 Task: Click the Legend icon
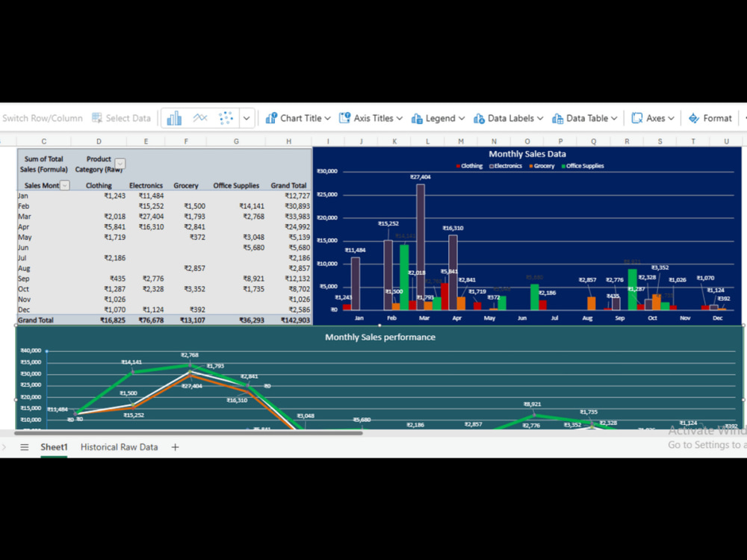417,118
